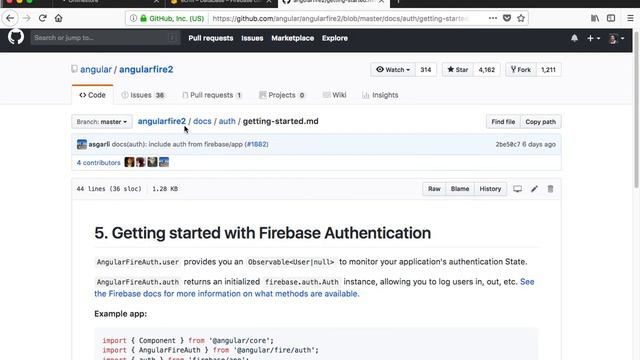Open page actions three-dot menu in address bar
The image size is (640, 360).
(493, 18)
